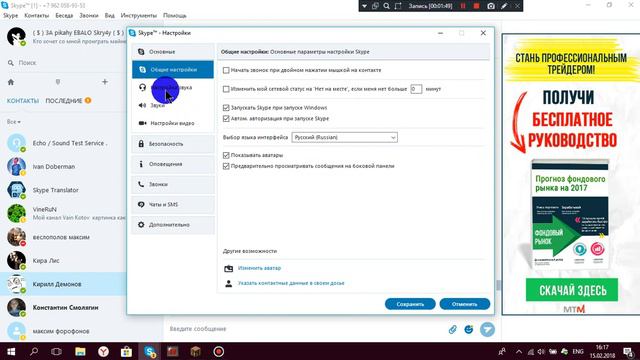The image size is (640, 360).
Task: Click the Изменить аватар link
Action: click(259, 268)
